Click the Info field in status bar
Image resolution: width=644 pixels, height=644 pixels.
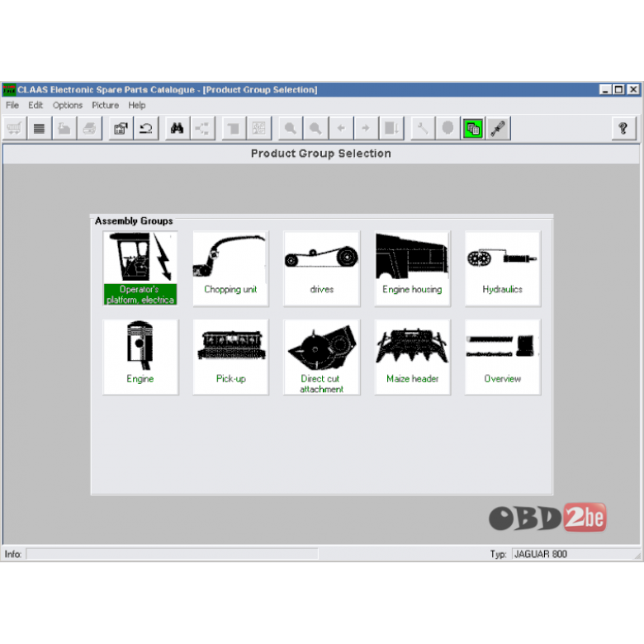click(x=172, y=554)
